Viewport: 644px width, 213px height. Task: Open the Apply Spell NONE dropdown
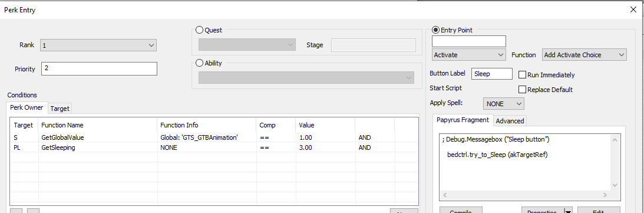(x=504, y=104)
